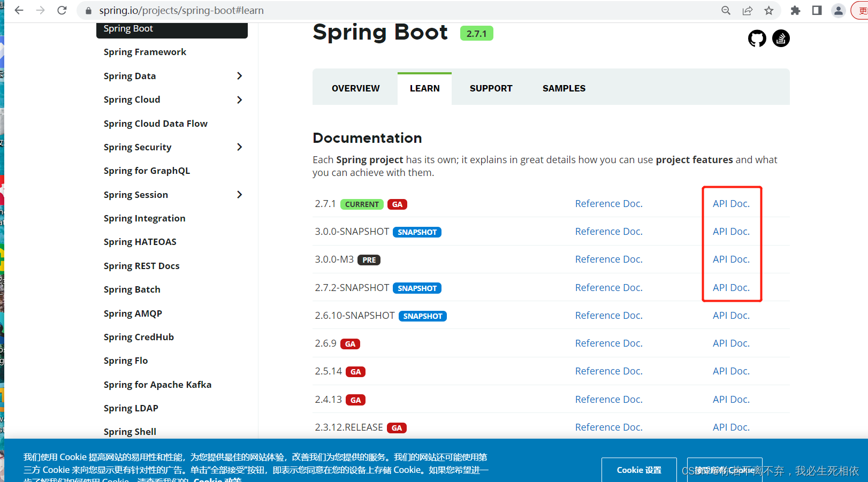
Task: Switch to the OVERVIEW tab
Action: coord(355,88)
